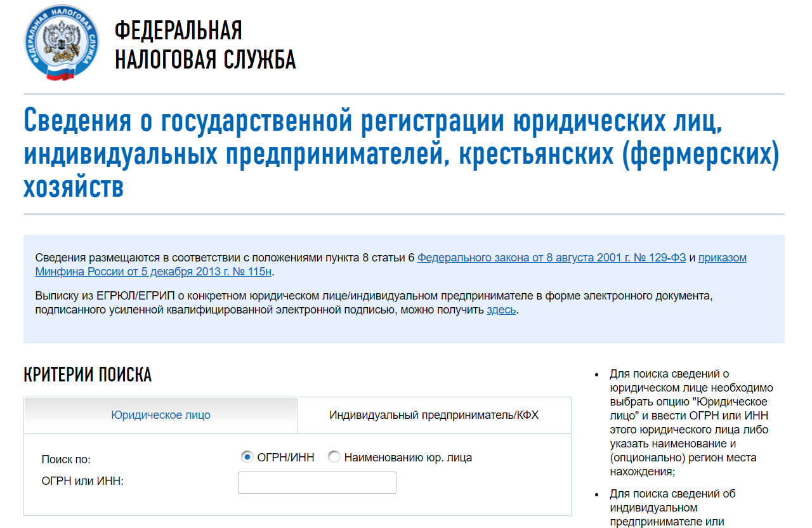
Task: Click the Поиск по: label
Action: click(x=66, y=459)
